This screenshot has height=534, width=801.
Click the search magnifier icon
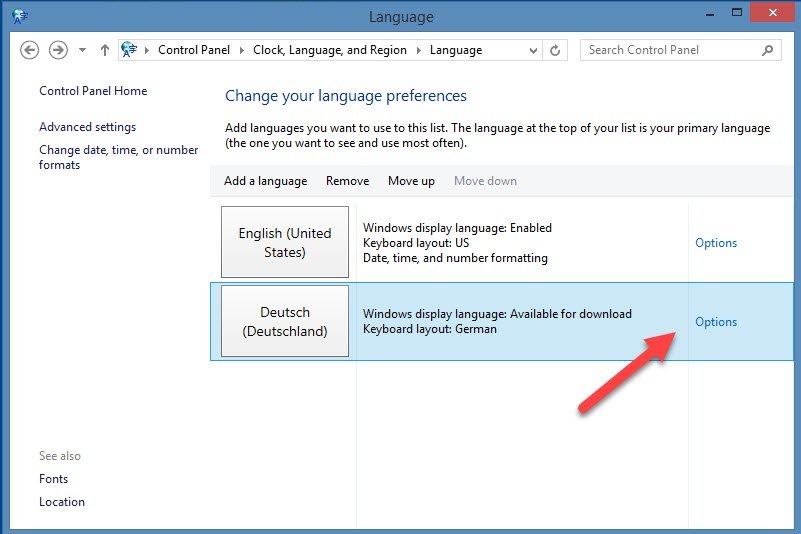767,50
